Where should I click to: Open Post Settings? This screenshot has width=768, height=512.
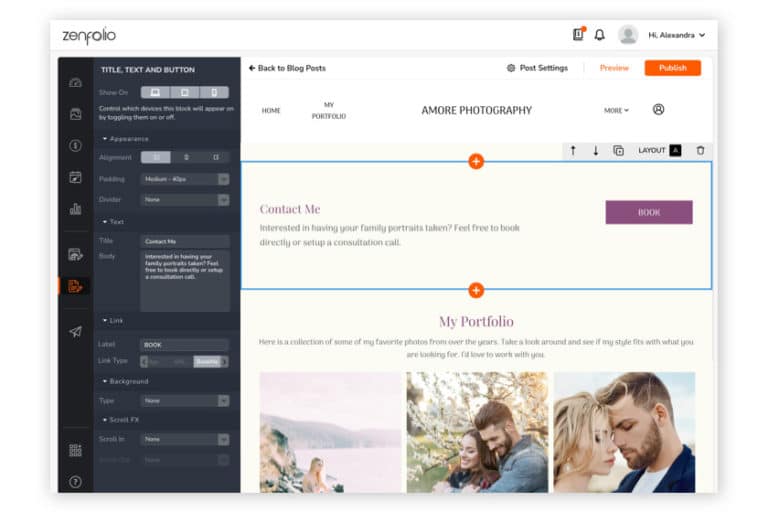[537, 68]
